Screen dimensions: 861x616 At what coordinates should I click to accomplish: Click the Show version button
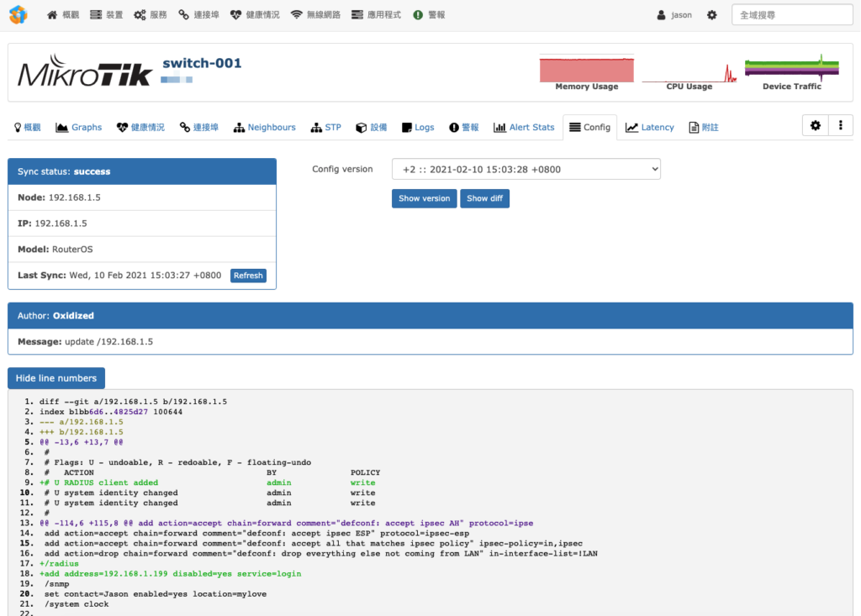(424, 198)
